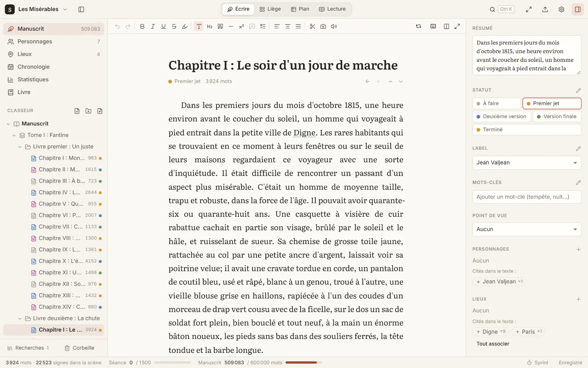Viewport: 588px width, 368px height.
Task: Start a Sprint session
Action: [537, 363]
